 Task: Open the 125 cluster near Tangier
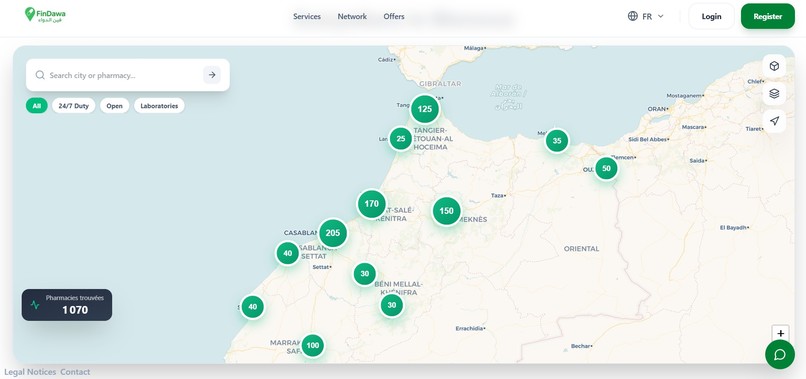pyautogui.click(x=425, y=109)
